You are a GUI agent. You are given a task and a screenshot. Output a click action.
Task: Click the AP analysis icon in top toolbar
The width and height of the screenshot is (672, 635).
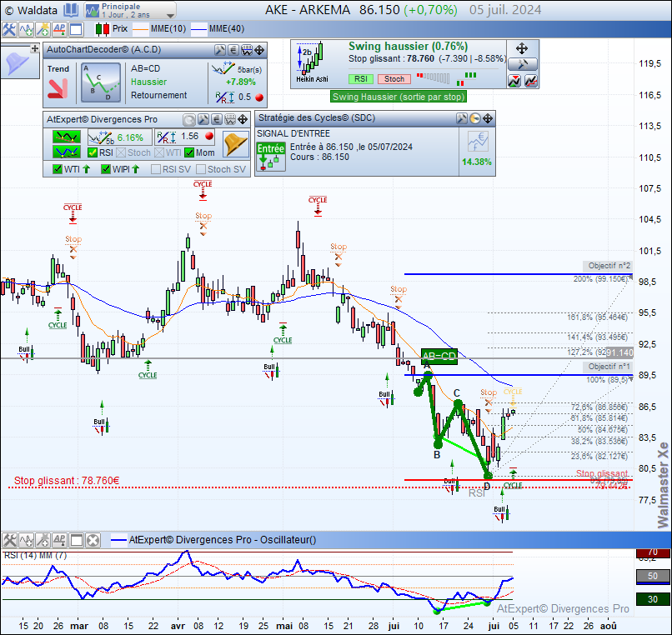[59, 29]
